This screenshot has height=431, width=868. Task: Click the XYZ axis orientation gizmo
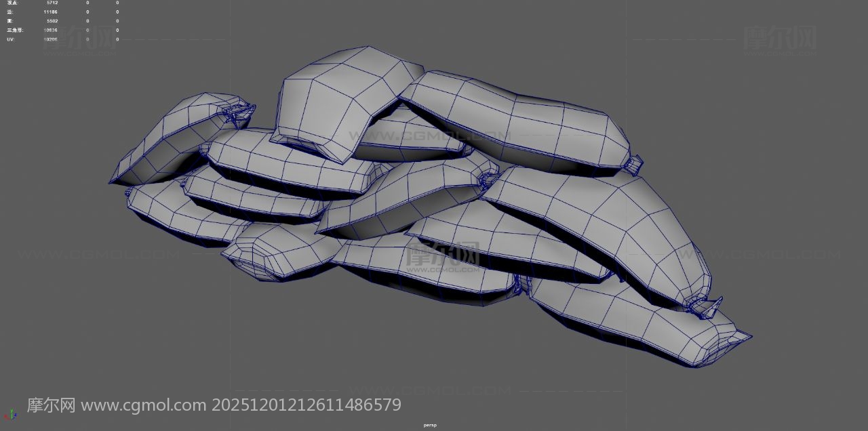[x=9, y=413]
